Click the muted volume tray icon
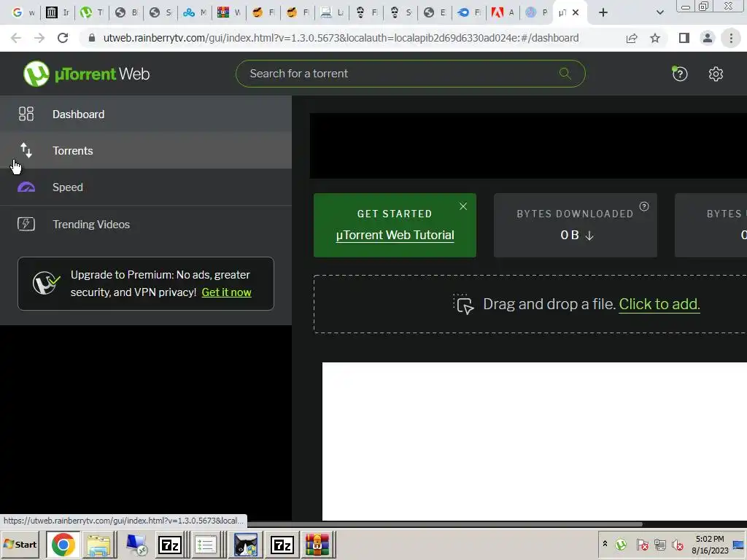Image resolution: width=747 pixels, height=560 pixels. click(677, 544)
